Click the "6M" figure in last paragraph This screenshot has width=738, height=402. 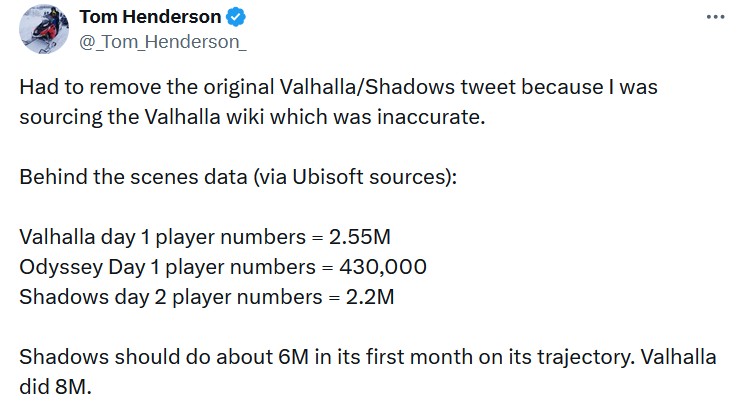(x=293, y=357)
